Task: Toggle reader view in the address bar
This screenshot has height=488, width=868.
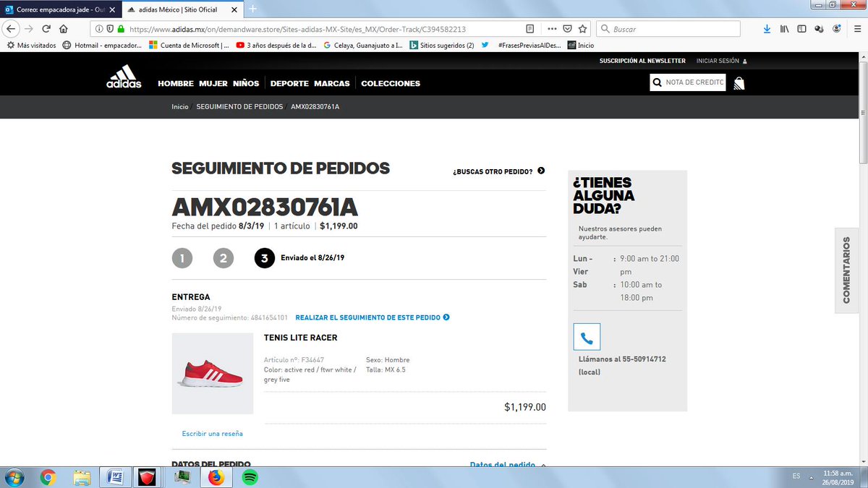Action: [530, 30]
